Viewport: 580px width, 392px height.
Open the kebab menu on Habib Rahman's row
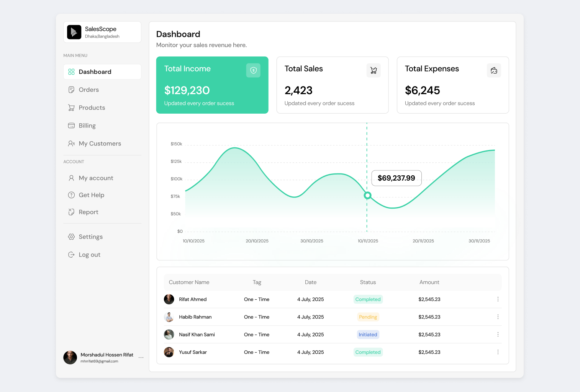click(498, 317)
